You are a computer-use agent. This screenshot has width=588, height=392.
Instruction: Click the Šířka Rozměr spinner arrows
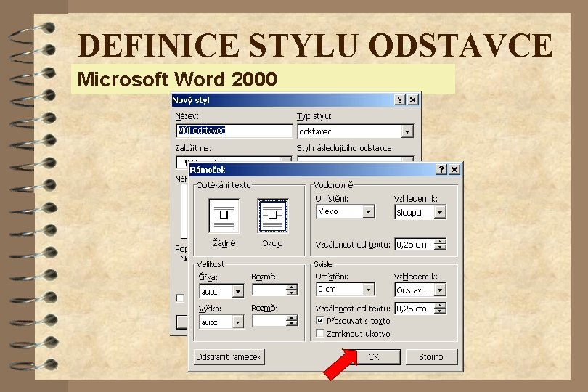(291, 290)
